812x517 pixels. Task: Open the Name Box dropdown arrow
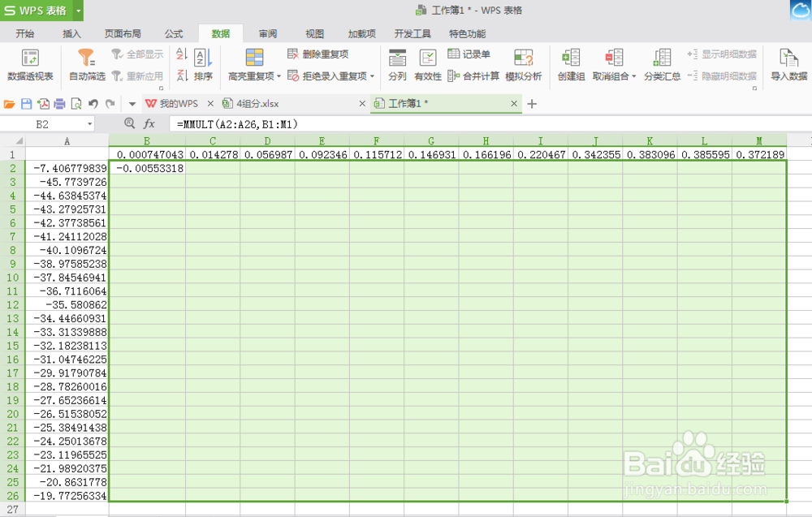click(x=89, y=124)
